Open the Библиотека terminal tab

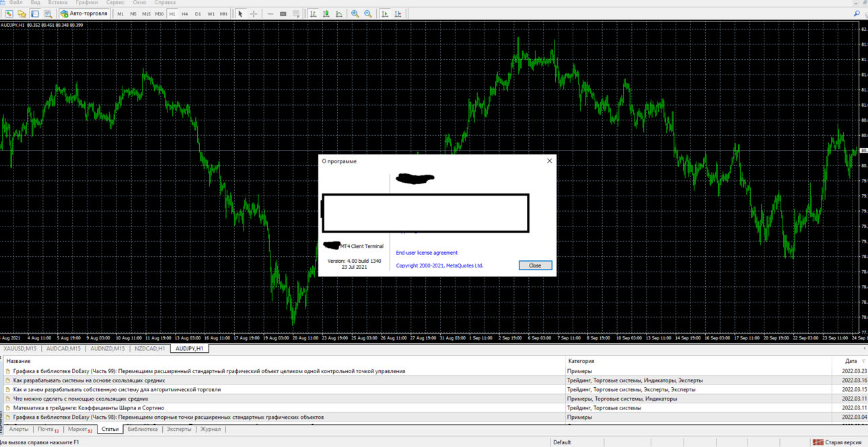tap(143, 430)
